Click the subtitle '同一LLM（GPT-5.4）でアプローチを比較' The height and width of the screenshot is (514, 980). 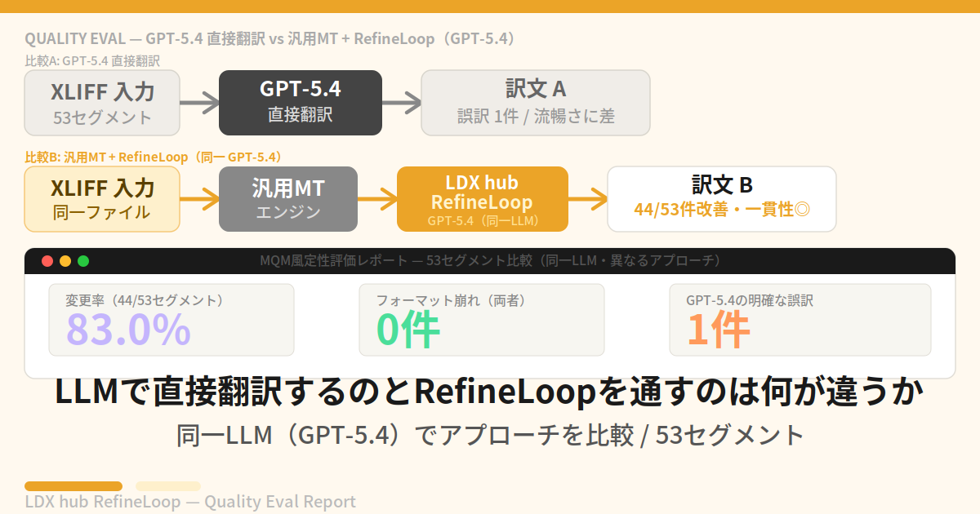(490, 435)
